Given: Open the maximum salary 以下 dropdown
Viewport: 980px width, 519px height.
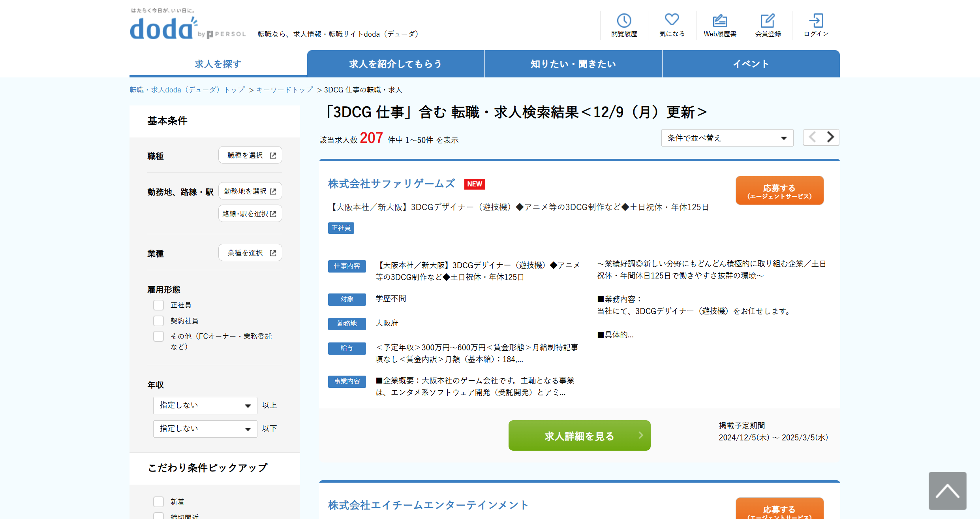Looking at the screenshot, I should (x=205, y=429).
